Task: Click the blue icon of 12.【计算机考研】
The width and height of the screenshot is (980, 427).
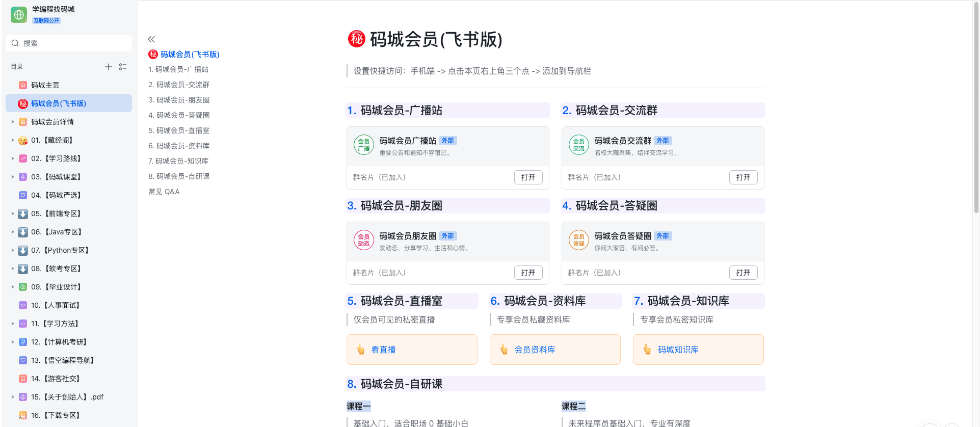Action: (x=23, y=342)
